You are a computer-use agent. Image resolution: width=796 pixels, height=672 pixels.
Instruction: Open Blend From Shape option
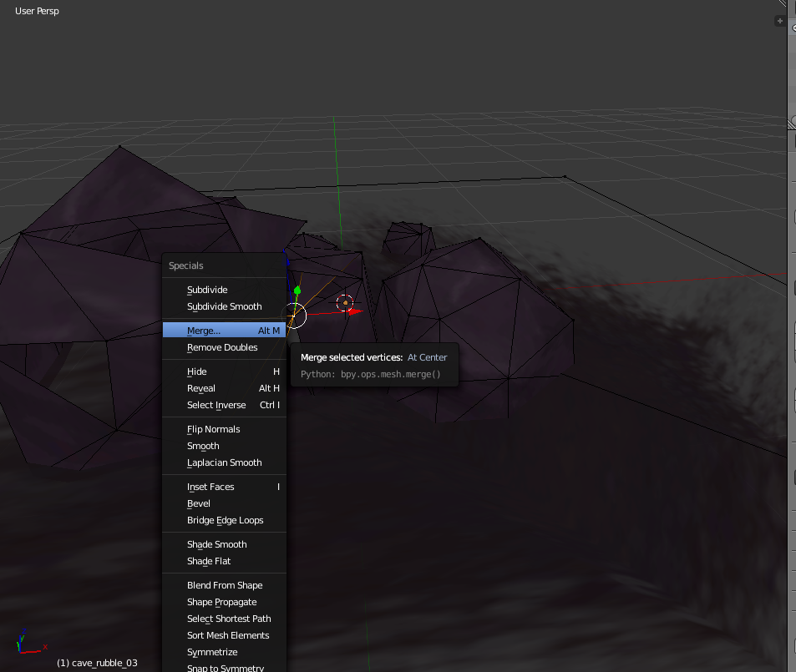click(x=224, y=585)
